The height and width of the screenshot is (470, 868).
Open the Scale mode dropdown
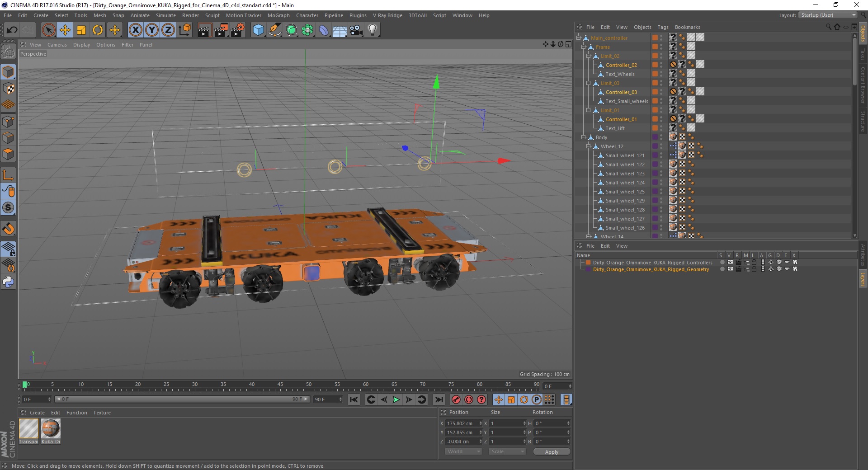[x=507, y=451]
